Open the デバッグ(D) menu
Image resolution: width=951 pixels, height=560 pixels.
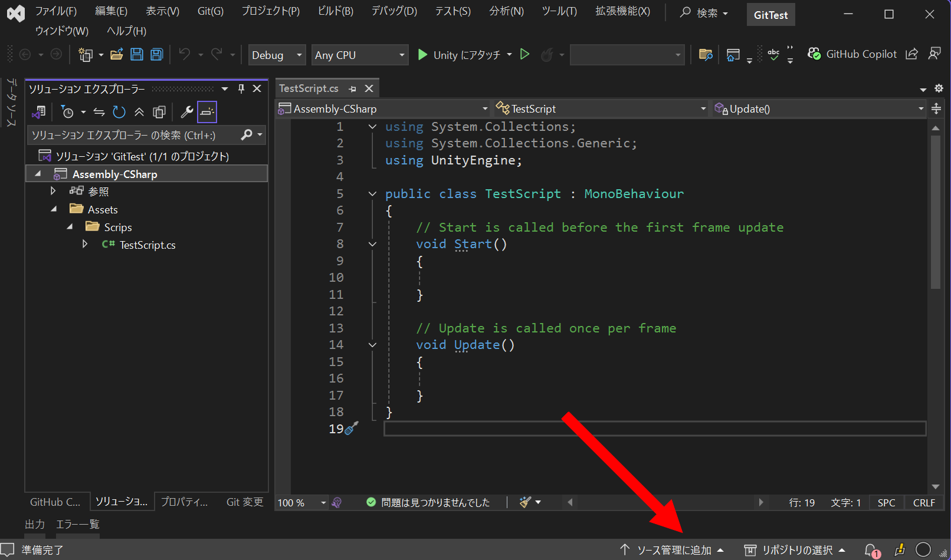coord(393,11)
